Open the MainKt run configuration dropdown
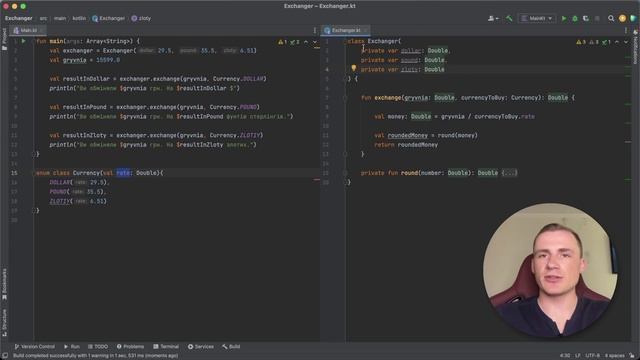Screen dimensions: 640x360 coord(537,18)
